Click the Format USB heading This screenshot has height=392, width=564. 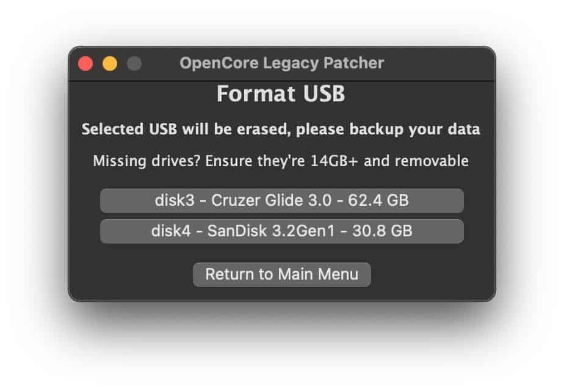[281, 94]
